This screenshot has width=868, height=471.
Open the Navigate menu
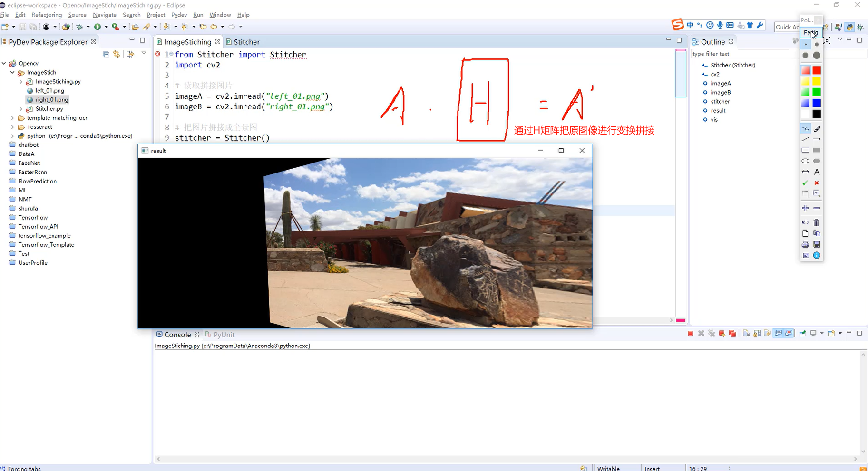(x=105, y=15)
